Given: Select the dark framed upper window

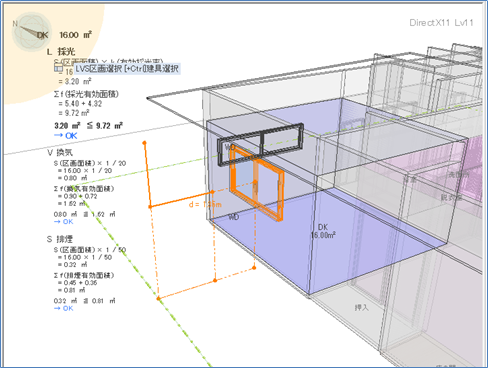Looking at the screenshot, I should coord(261,144).
